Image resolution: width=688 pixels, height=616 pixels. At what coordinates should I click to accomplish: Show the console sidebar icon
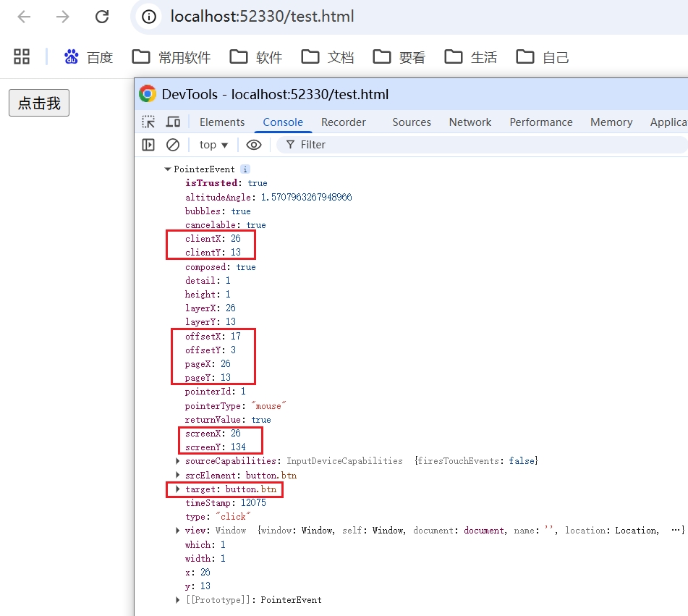coord(148,145)
